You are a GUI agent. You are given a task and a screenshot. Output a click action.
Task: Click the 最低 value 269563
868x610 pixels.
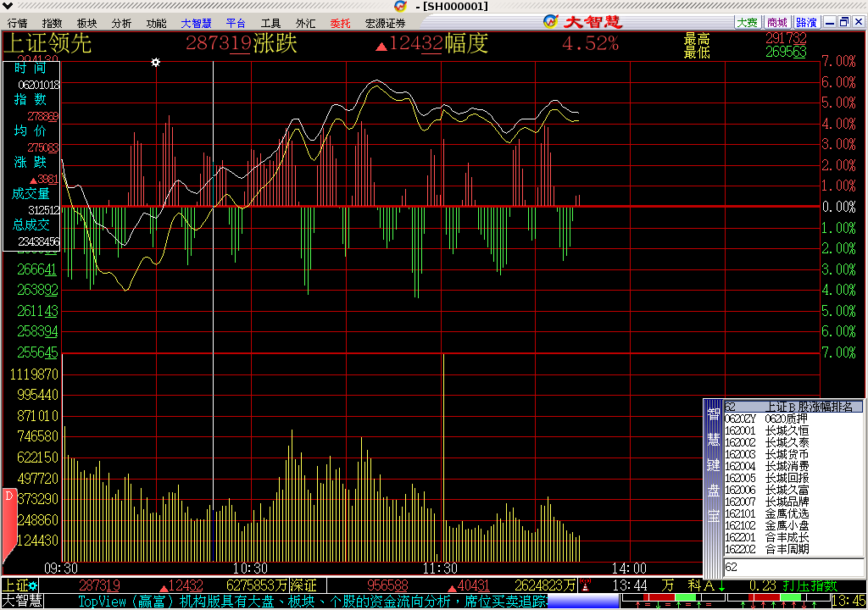coord(786,52)
